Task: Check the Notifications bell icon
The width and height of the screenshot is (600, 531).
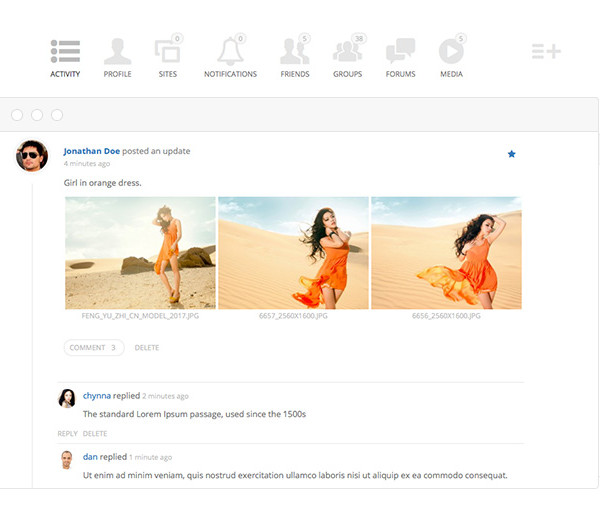Action: 230,51
